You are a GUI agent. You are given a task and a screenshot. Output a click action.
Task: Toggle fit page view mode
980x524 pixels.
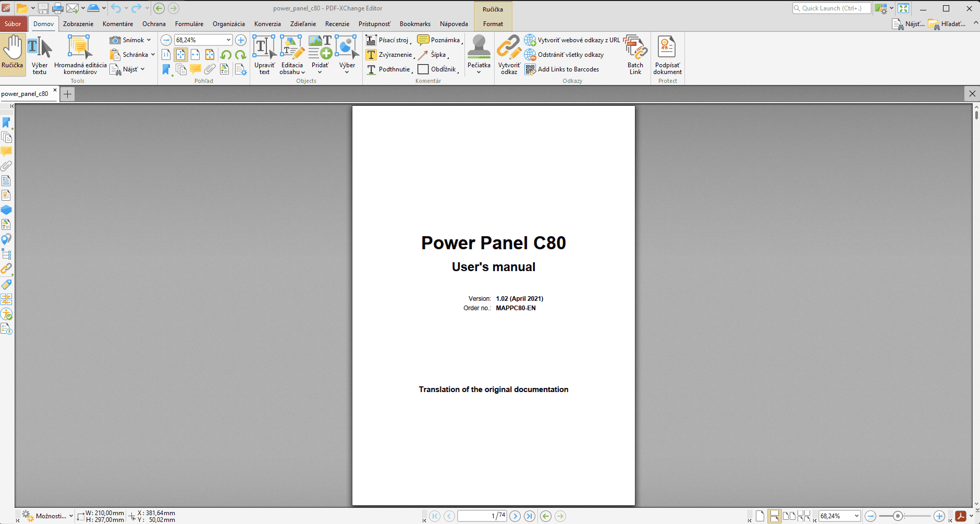pyautogui.click(x=180, y=55)
